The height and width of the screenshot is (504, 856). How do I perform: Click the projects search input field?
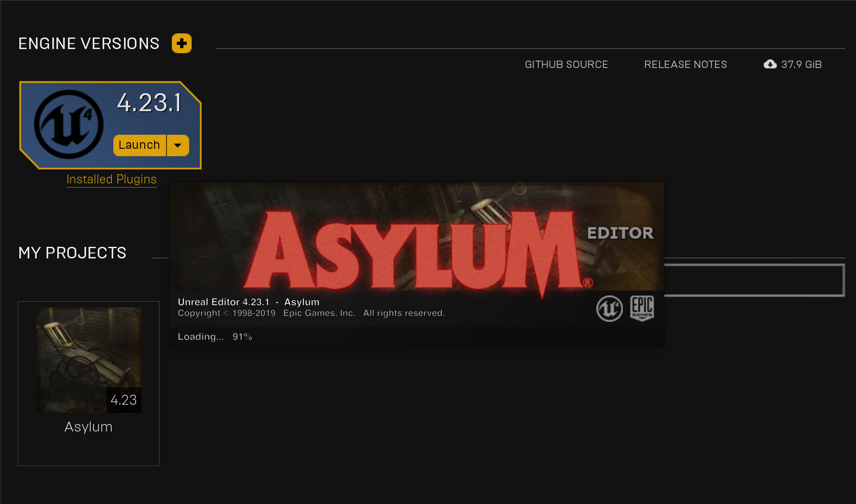(x=754, y=280)
